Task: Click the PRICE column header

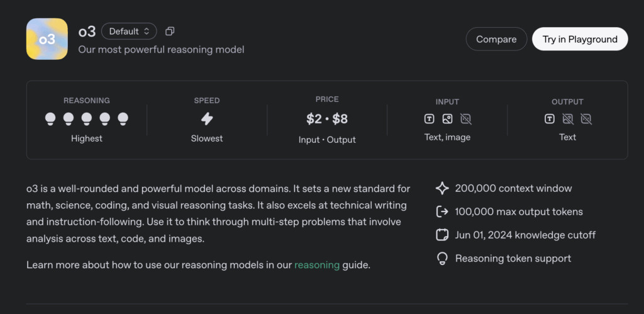Action: [x=327, y=99]
